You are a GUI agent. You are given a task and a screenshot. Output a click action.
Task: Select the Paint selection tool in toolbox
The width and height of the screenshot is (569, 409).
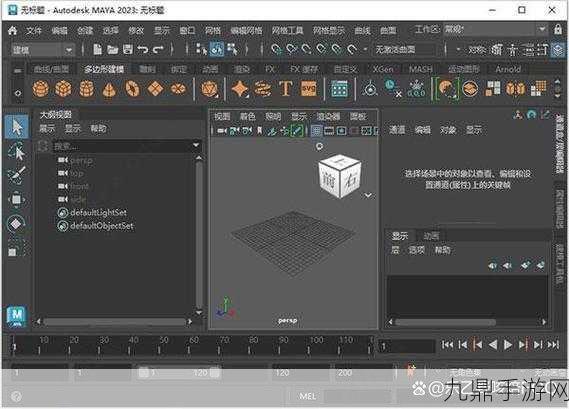coord(17,175)
